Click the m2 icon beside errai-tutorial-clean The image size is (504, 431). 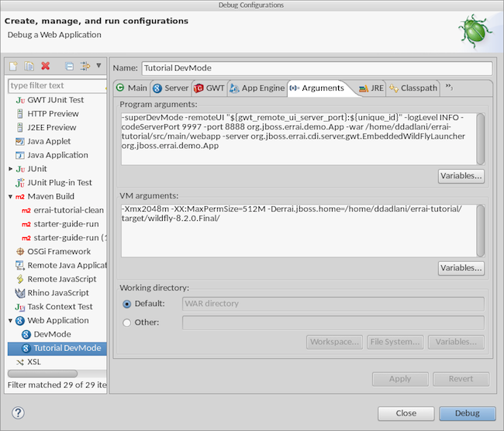26,211
